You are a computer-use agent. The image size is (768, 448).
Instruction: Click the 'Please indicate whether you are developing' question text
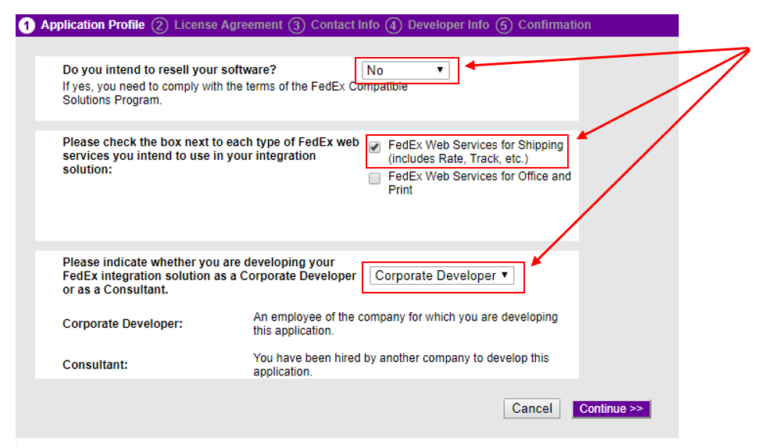pyautogui.click(x=209, y=276)
